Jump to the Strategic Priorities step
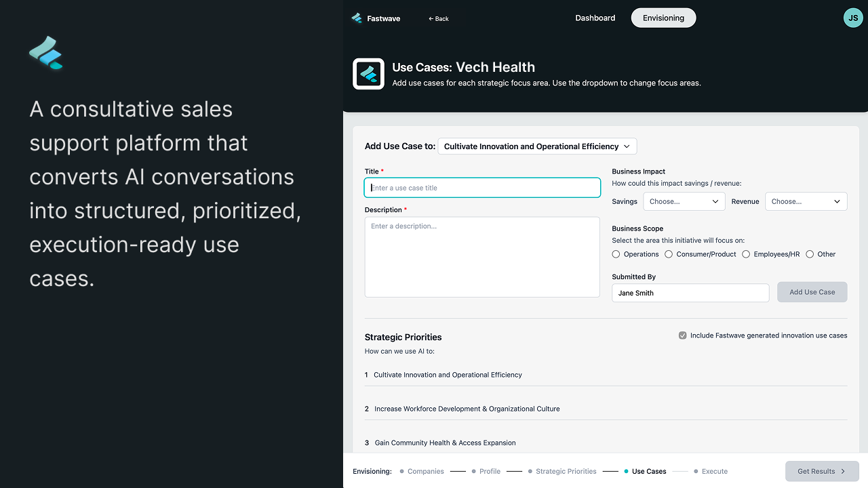The width and height of the screenshot is (868, 488). point(562,471)
